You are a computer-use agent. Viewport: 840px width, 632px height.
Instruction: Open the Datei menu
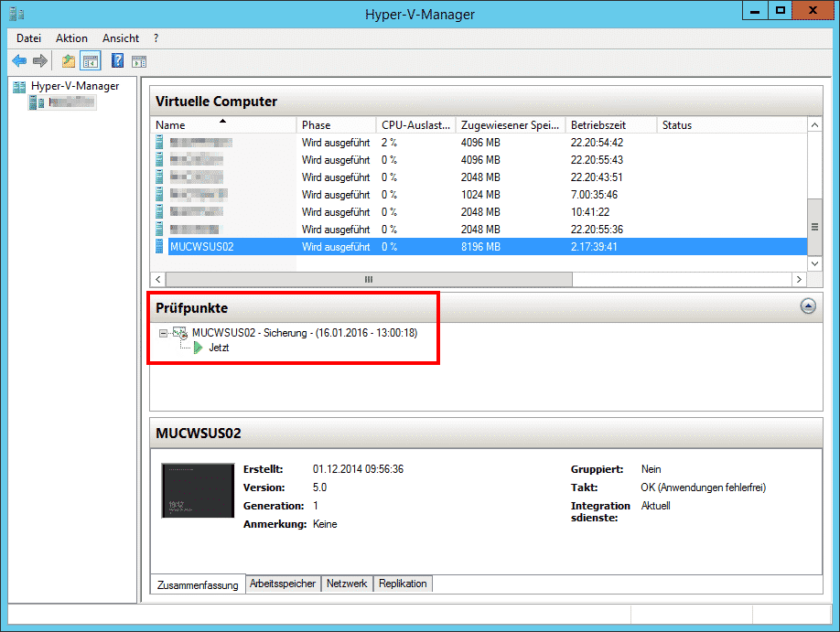coord(28,38)
